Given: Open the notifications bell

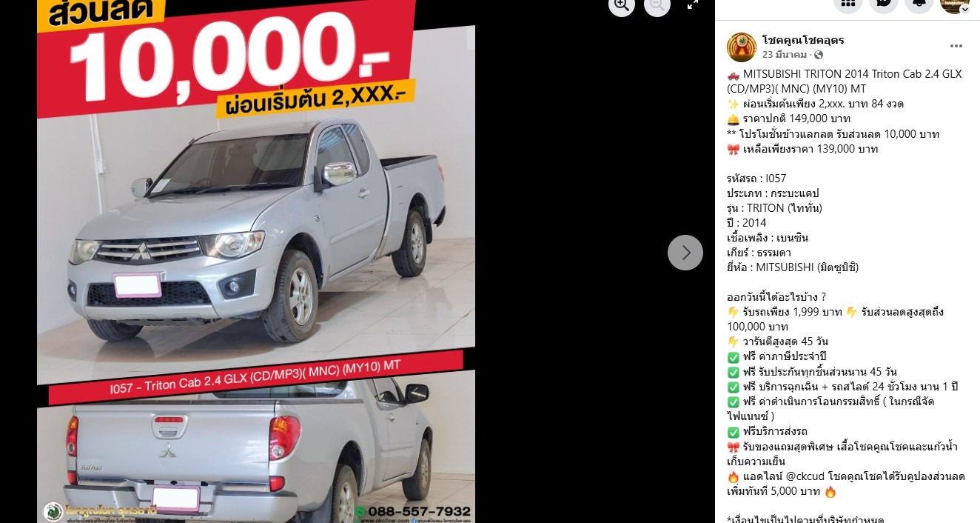Looking at the screenshot, I should tap(919, 3).
